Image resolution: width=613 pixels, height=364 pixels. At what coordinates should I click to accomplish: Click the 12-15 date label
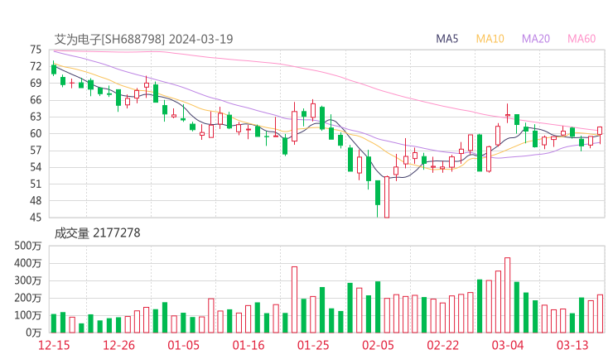(x=54, y=346)
